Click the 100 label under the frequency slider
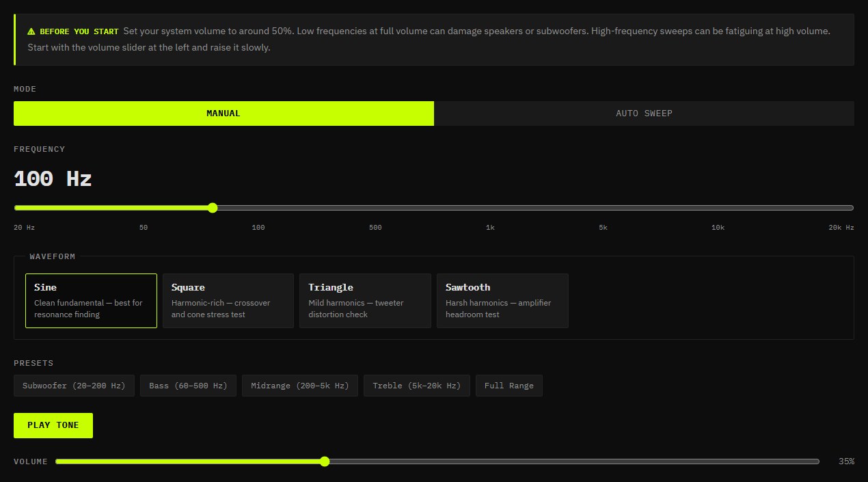The image size is (868, 482). pos(258,227)
